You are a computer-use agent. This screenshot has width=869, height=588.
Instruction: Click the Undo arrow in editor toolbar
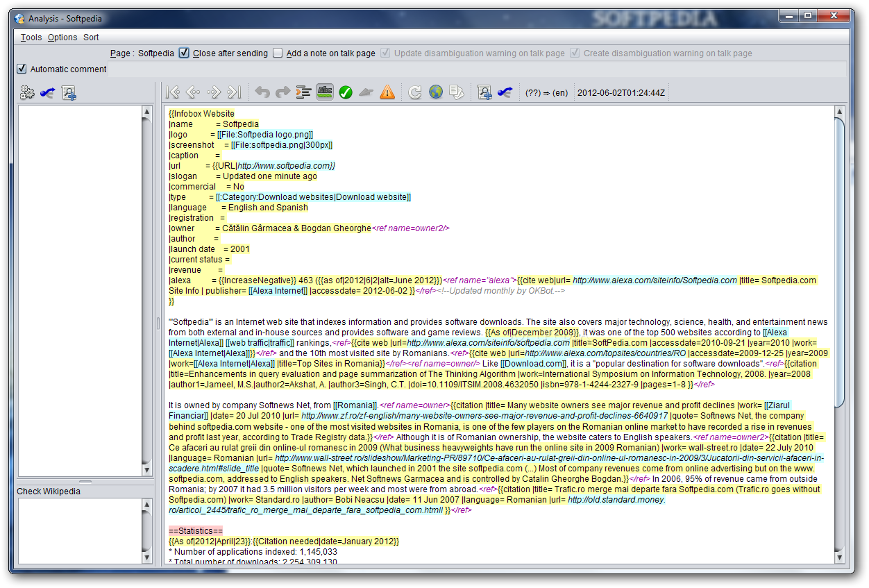coord(262,92)
